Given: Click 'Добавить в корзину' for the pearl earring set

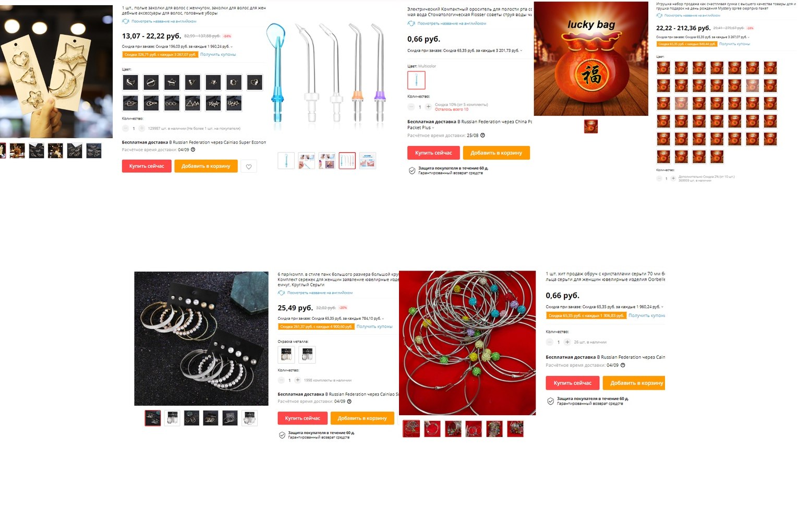Looking at the screenshot, I should (x=362, y=418).
